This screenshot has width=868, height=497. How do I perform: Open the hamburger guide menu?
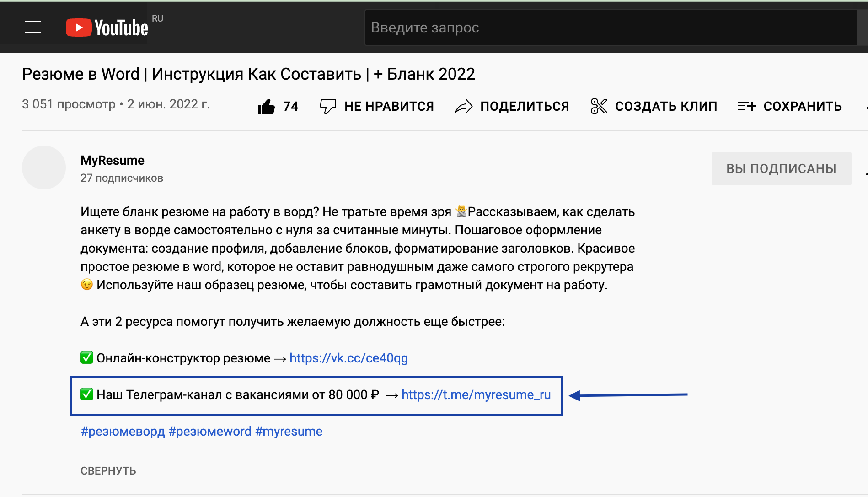point(33,27)
